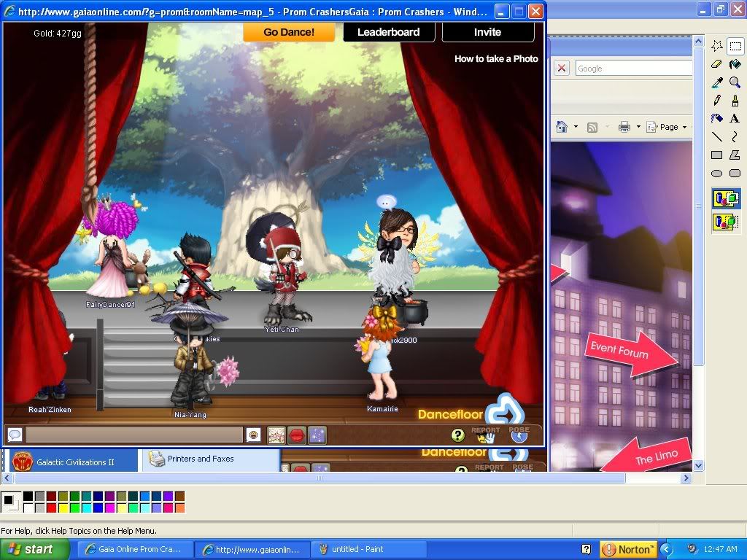Click the red X stop button by Google search
This screenshot has width=747, height=560.
pyautogui.click(x=562, y=68)
